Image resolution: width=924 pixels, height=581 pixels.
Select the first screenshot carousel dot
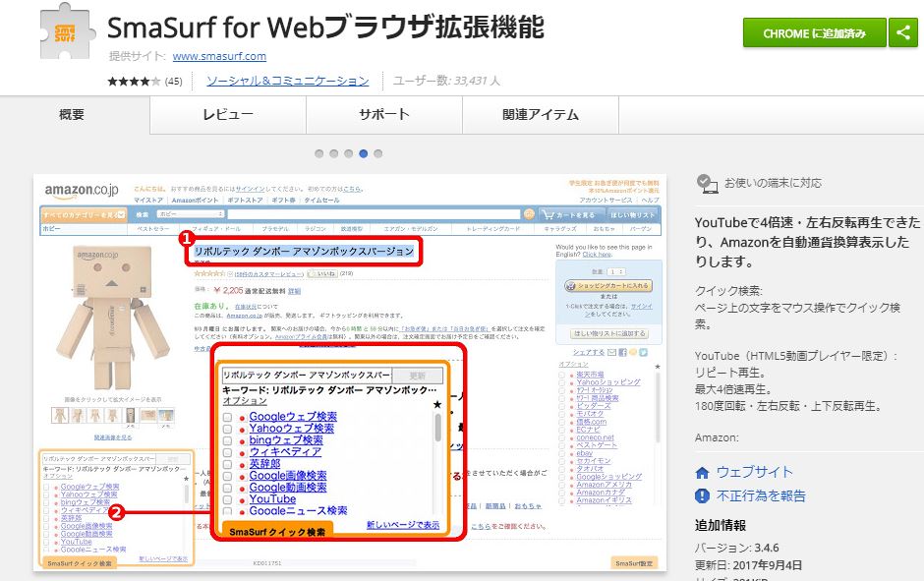pyautogui.click(x=319, y=153)
